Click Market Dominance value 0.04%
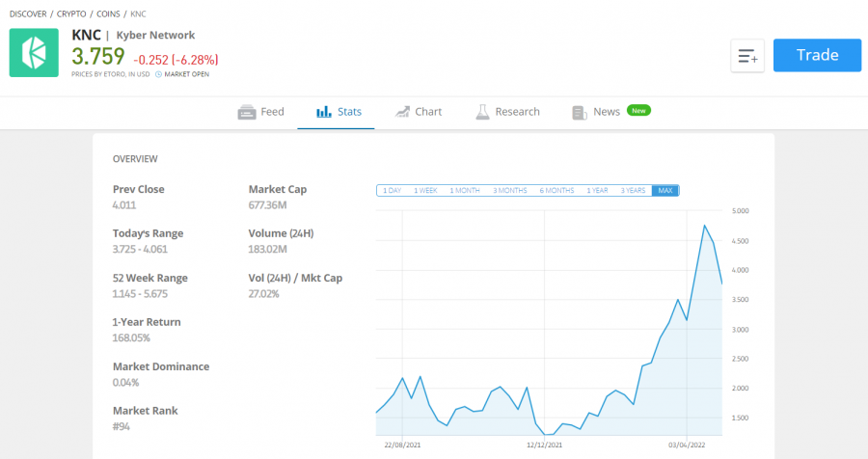This screenshot has width=868, height=459. pyautogui.click(x=125, y=383)
